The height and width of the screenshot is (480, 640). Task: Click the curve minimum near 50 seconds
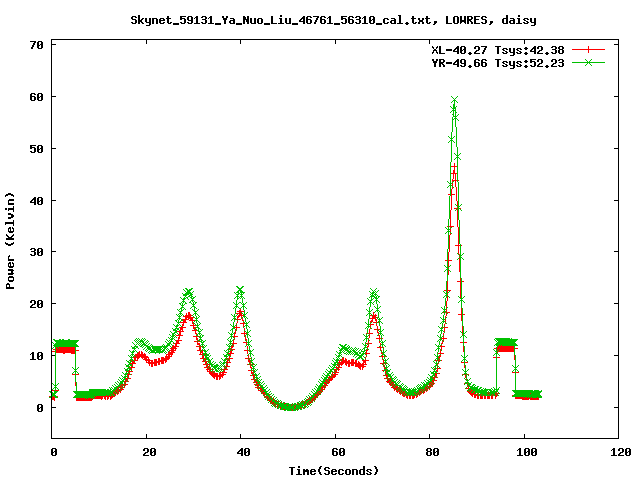tap(291, 407)
